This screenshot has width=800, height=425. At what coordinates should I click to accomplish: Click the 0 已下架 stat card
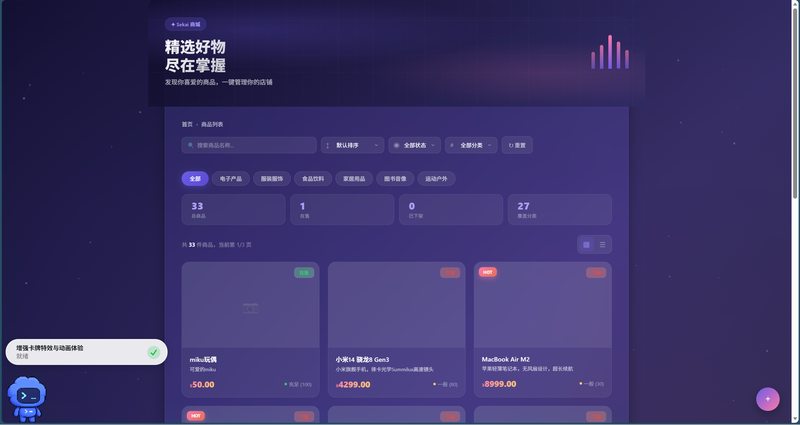click(451, 209)
